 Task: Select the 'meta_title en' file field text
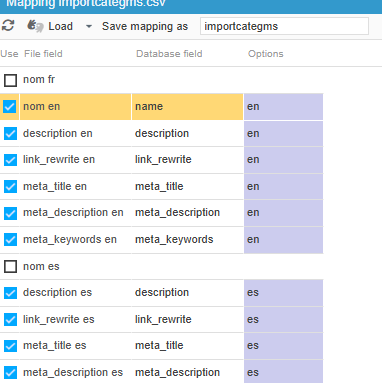coord(55,186)
